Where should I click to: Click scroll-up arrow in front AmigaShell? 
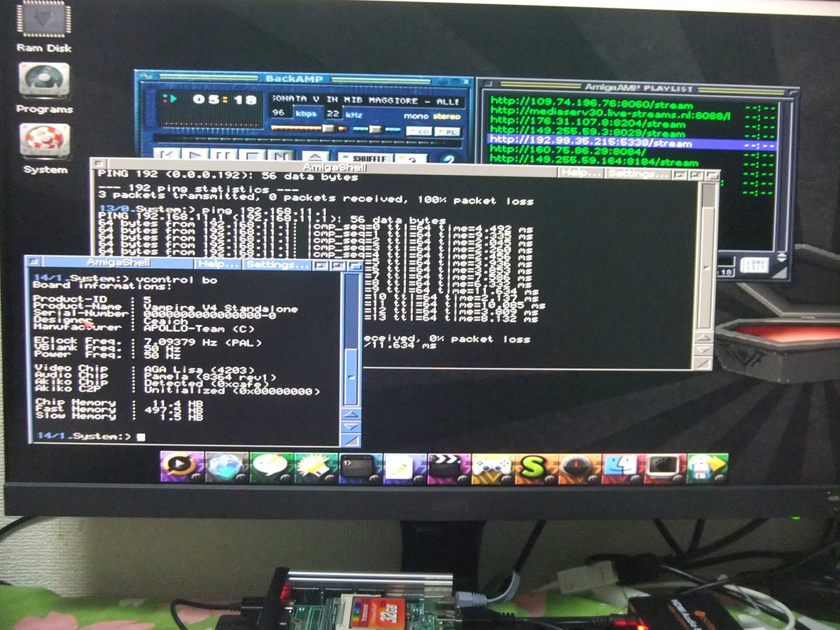tap(351, 415)
